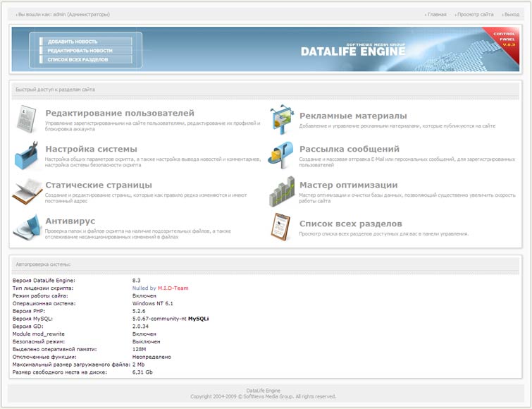Open Рекламные материалы section

(x=353, y=116)
